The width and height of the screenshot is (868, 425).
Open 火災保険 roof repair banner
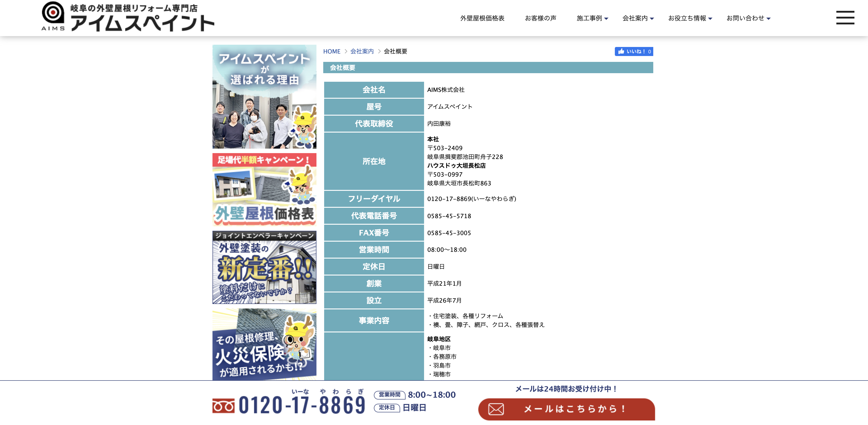pyautogui.click(x=264, y=345)
